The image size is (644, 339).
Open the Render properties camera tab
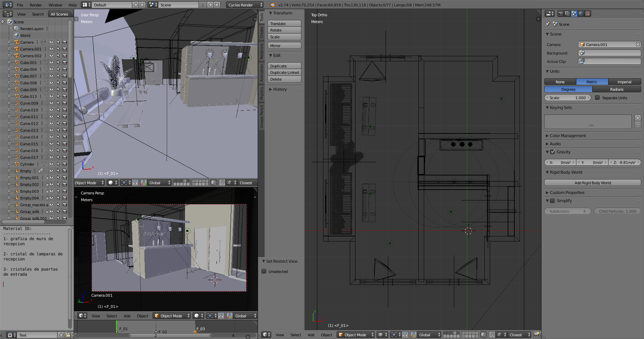click(560, 14)
